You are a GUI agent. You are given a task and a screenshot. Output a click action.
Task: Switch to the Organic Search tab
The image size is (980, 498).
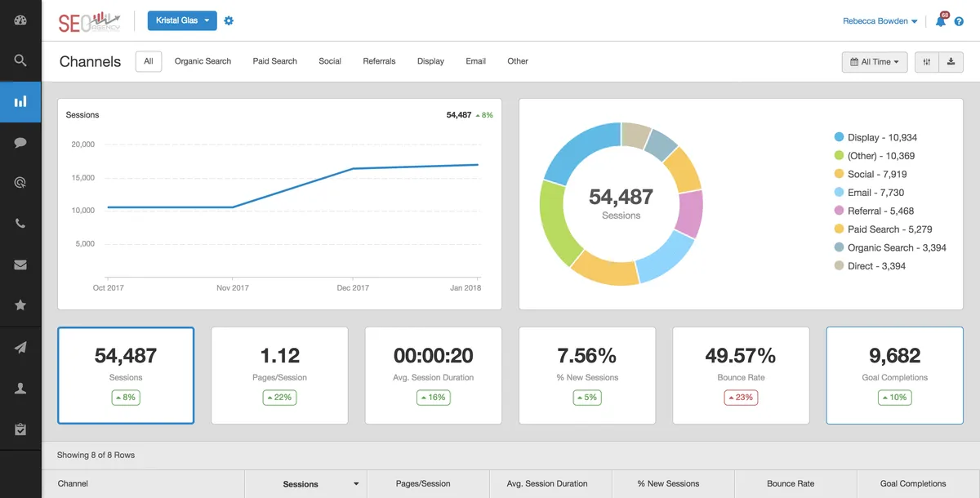coord(203,61)
